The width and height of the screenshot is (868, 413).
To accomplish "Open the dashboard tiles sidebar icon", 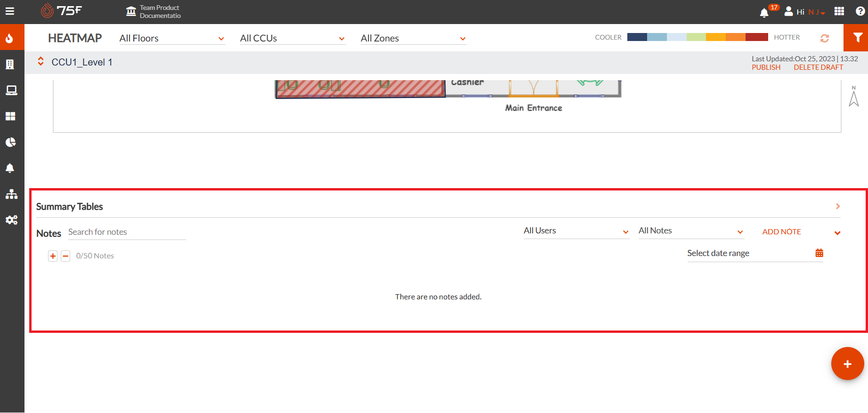I will pyautogui.click(x=10, y=116).
